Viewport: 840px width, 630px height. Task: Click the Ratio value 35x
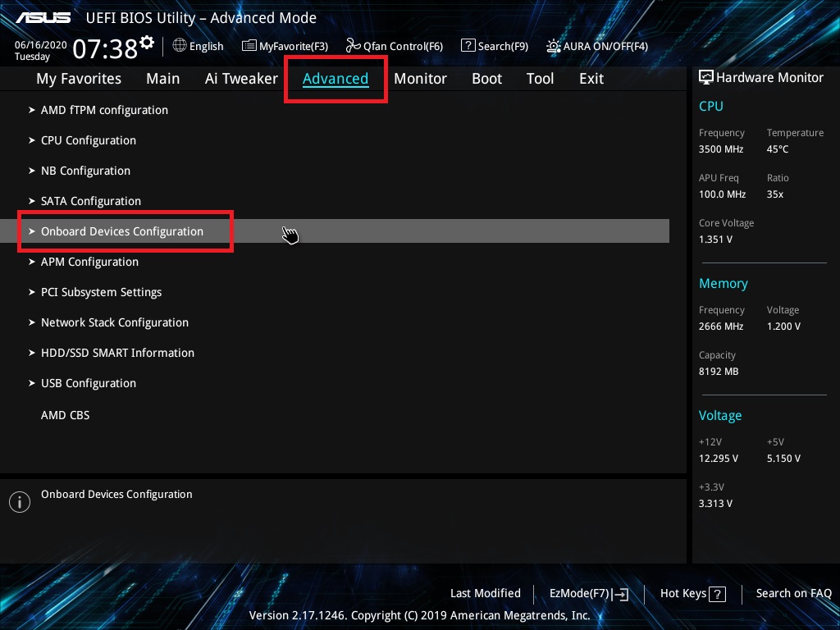coord(774,194)
